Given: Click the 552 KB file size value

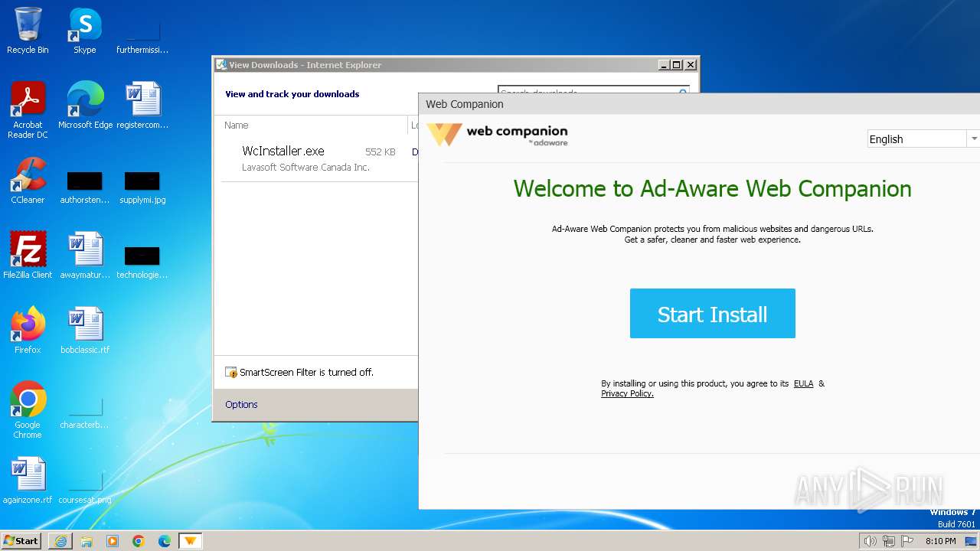Looking at the screenshot, I should [380, 152].
